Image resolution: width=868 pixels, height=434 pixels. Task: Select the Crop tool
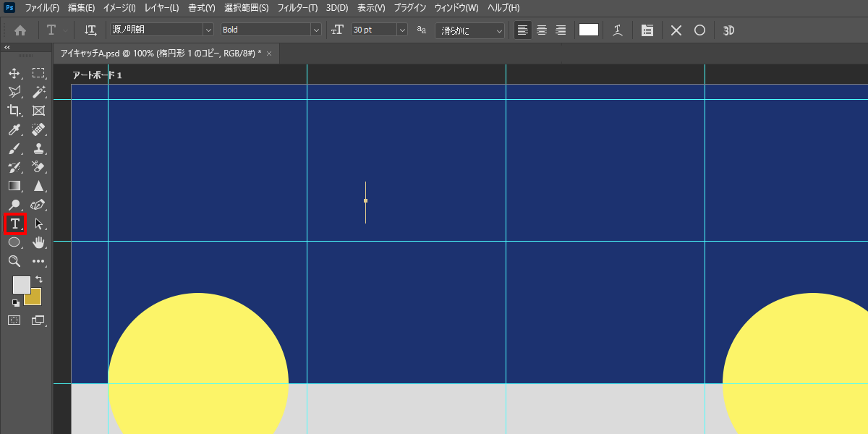click(14, 111)
